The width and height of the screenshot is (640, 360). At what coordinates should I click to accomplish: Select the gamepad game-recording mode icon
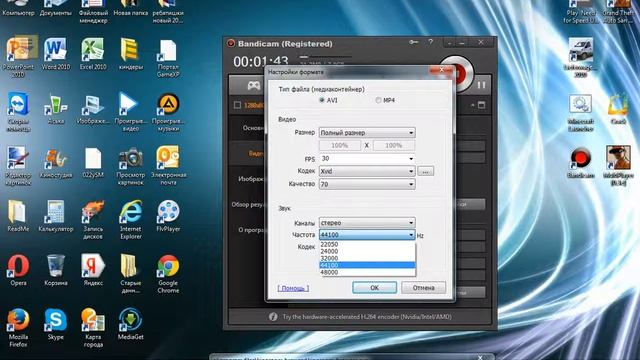pyautogui.click(x=253, y=85)
